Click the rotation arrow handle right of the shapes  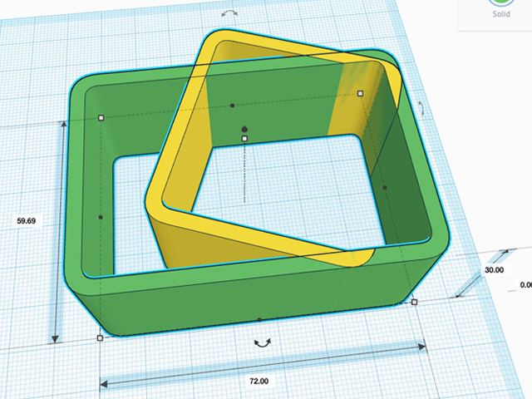click(421, 109)
